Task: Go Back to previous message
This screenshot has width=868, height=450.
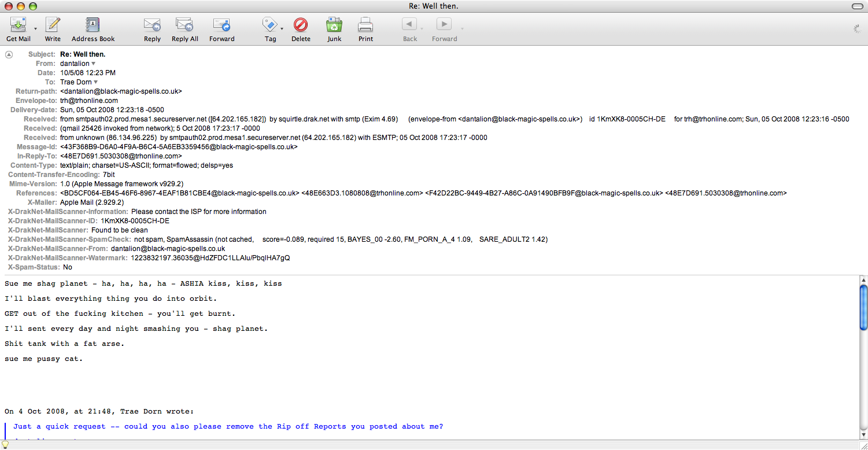Action: point(409,24)
